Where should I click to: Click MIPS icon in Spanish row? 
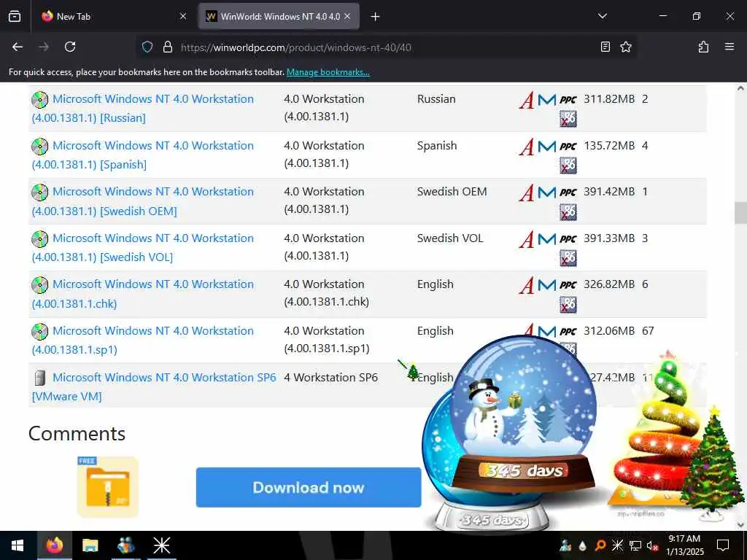(x=547, y=146)
